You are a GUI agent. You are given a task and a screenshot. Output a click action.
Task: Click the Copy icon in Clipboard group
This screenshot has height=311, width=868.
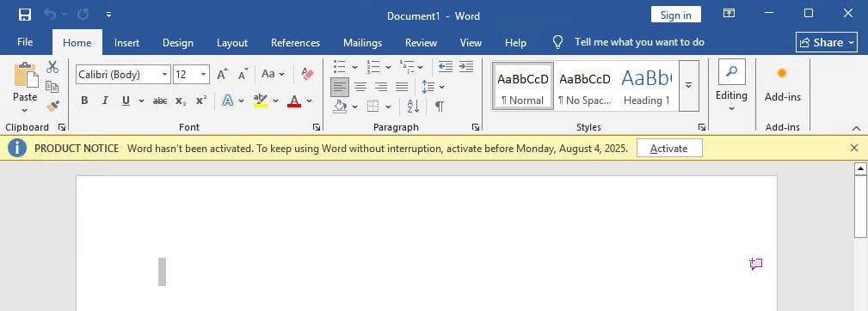click(x=52, y=87)
